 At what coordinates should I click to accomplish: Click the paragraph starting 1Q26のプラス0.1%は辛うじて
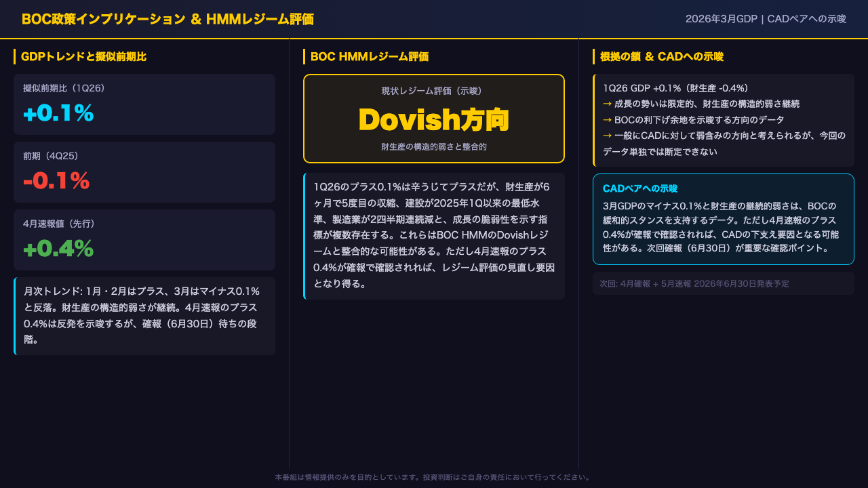[x=434, y=236]
